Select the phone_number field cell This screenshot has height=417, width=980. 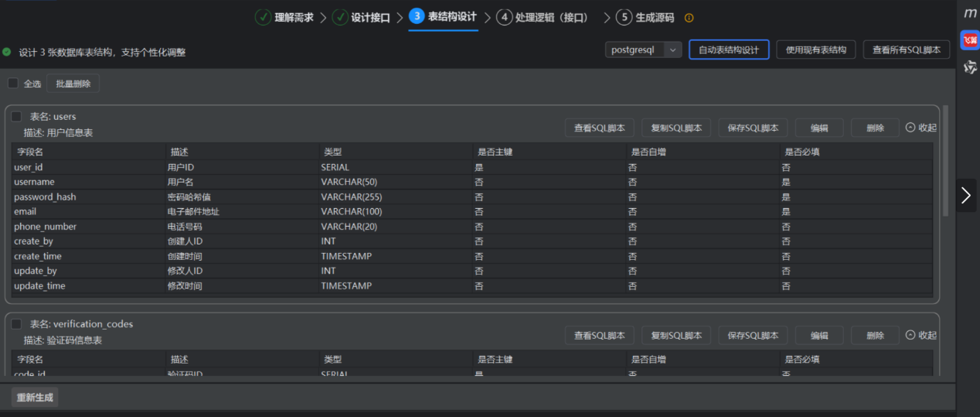pos(88,227)
